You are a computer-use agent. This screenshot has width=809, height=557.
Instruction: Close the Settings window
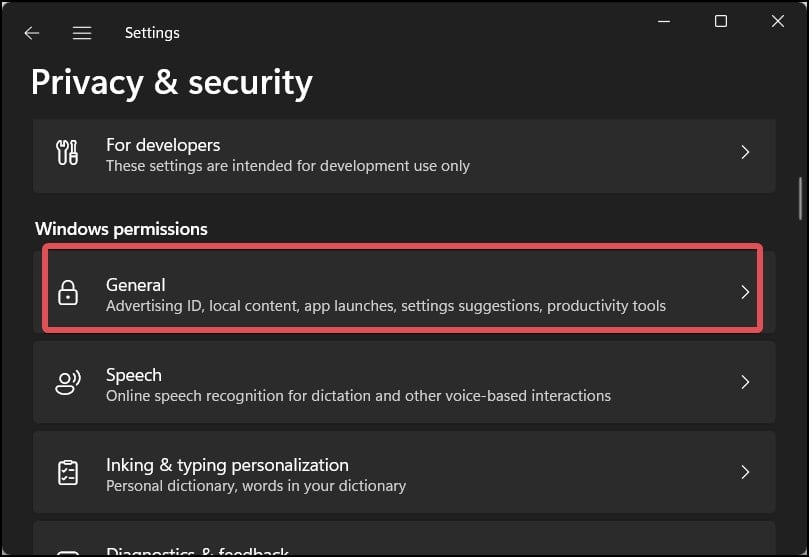pos(778,21)
